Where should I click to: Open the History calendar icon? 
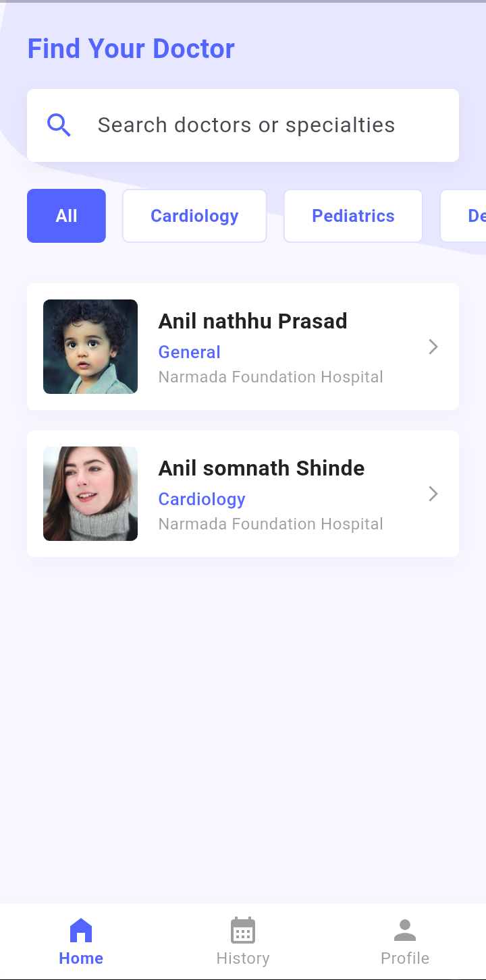point(243,931)
